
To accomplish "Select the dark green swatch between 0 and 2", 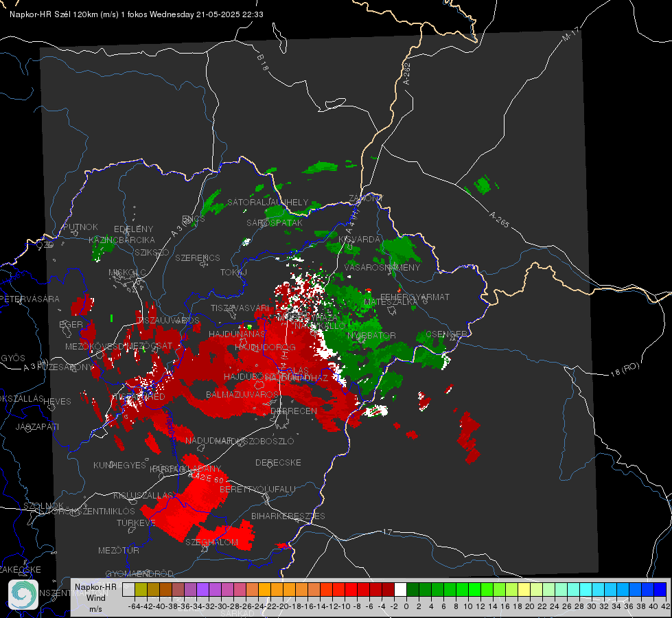I will coord(413,589).
